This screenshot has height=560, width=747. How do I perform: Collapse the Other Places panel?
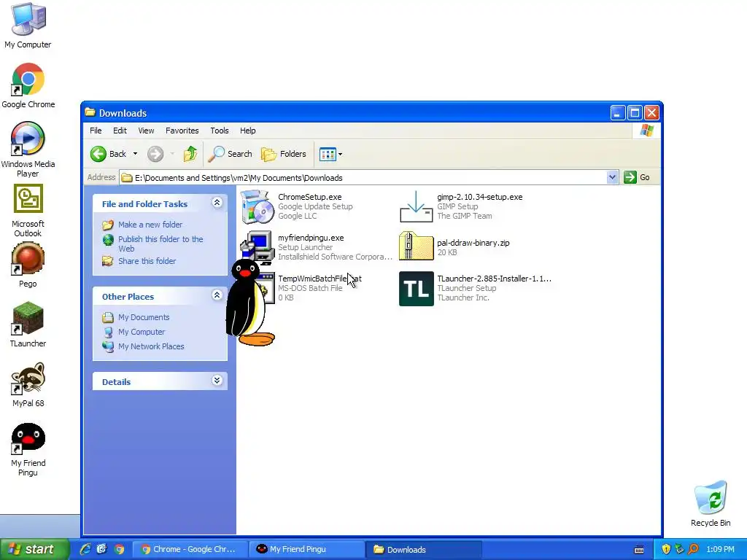click(x=217, y=295)
